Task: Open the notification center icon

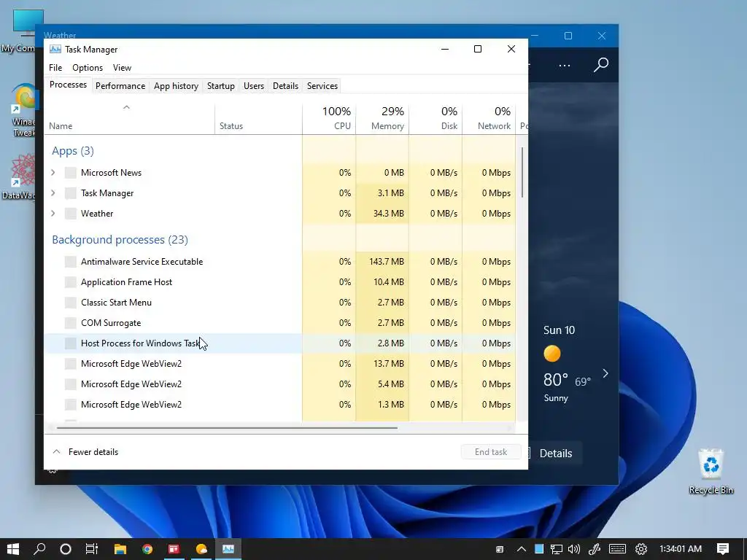Action: click(x=723, y=549)
